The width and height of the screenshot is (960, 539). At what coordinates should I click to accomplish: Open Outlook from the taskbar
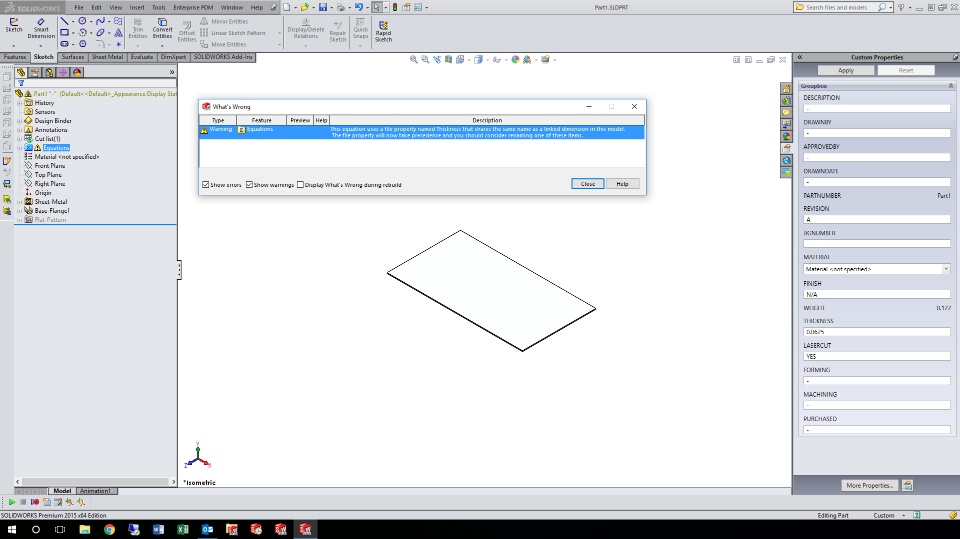pyautogui.click(x=207, y=529)
